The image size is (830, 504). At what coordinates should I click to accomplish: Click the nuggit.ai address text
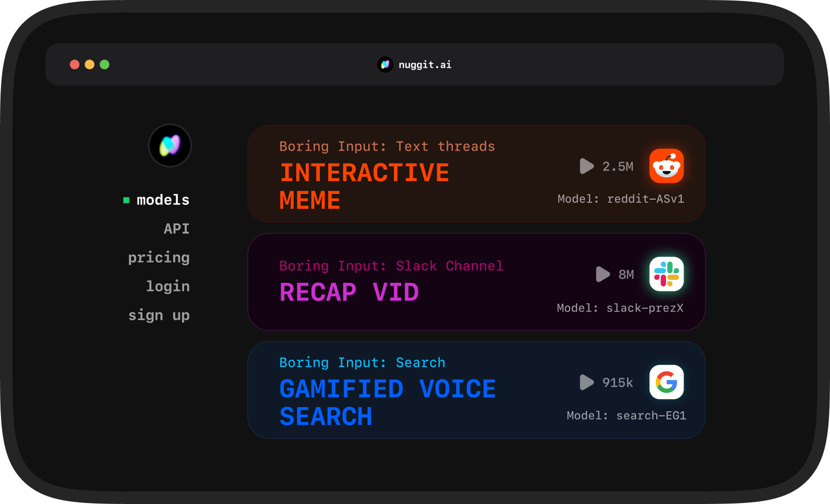[x=425, y=65]
